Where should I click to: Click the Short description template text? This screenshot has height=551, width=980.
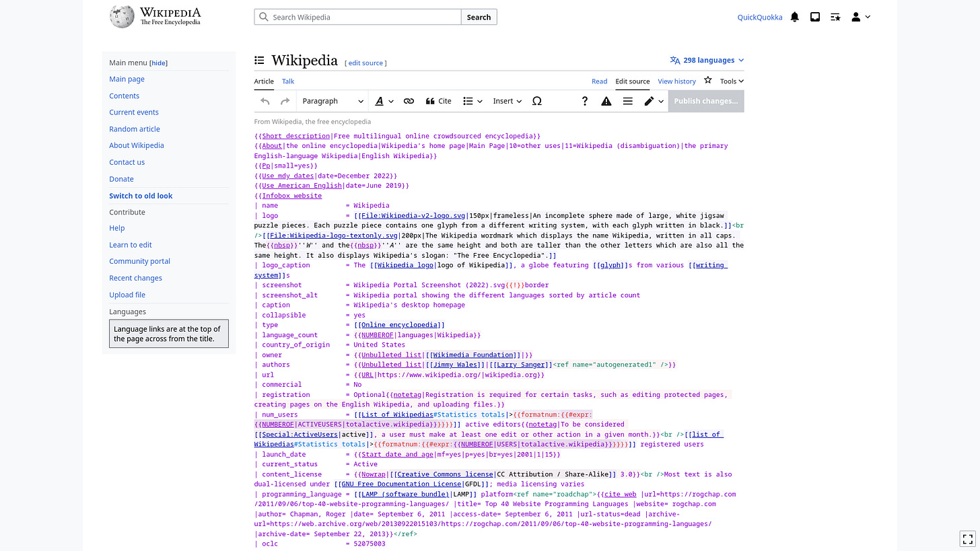click(296, 136)
